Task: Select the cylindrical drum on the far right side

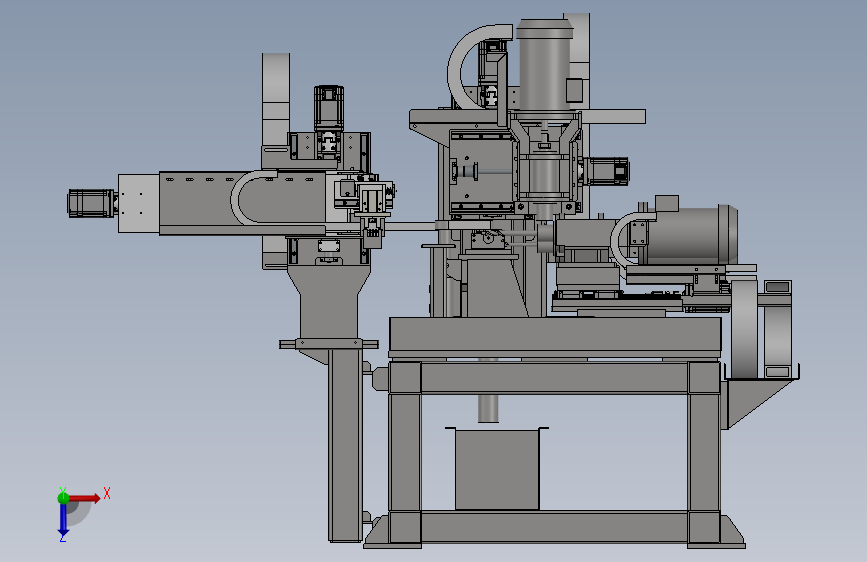Action: [x=745, y=329]
